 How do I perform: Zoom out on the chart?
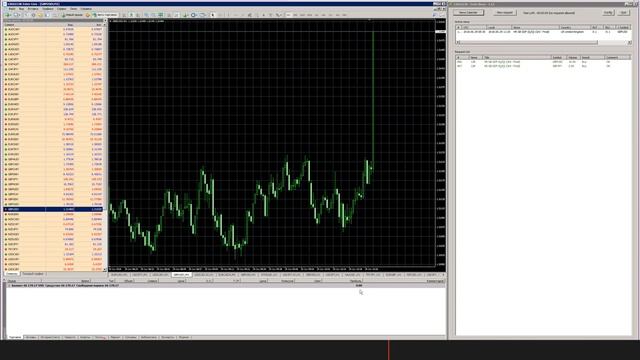(x=153, y=15)
